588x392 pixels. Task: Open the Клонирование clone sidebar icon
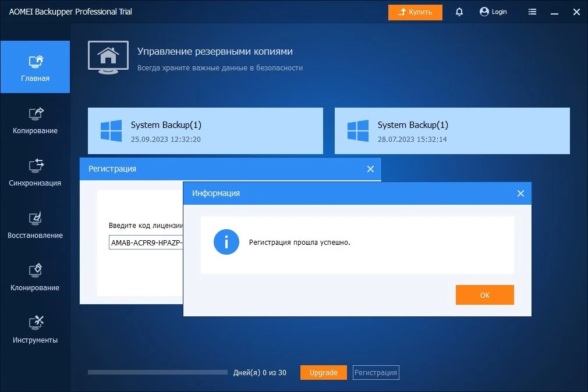(36, 270)
